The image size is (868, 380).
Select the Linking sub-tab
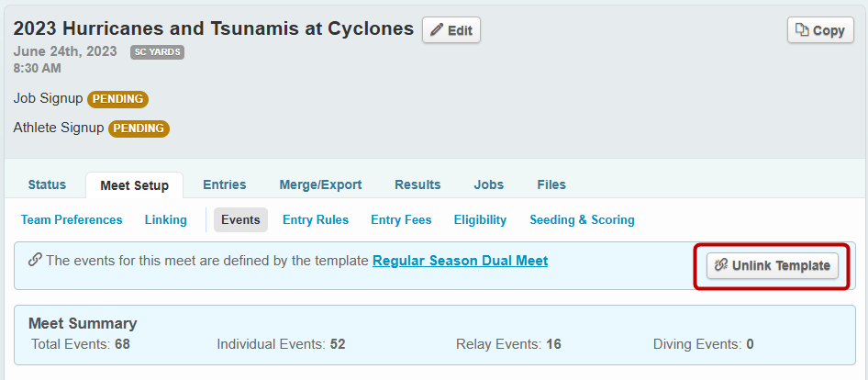(x=165, y=220)
